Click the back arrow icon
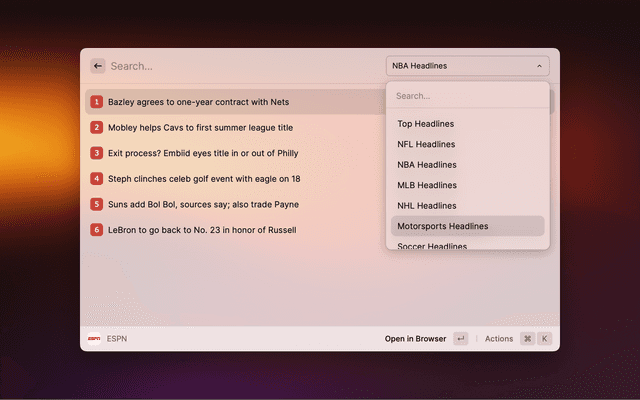Screen dimensions: 640x400 pos(98,66)
